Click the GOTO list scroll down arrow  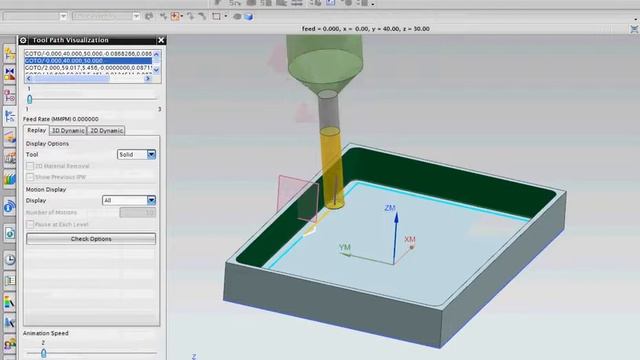[x=156, y=70]
